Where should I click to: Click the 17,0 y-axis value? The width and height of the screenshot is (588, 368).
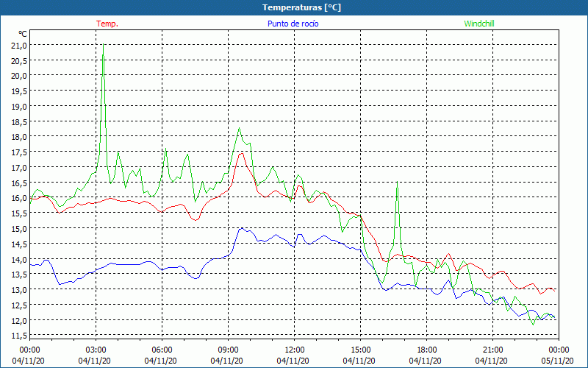pos(19,168)
